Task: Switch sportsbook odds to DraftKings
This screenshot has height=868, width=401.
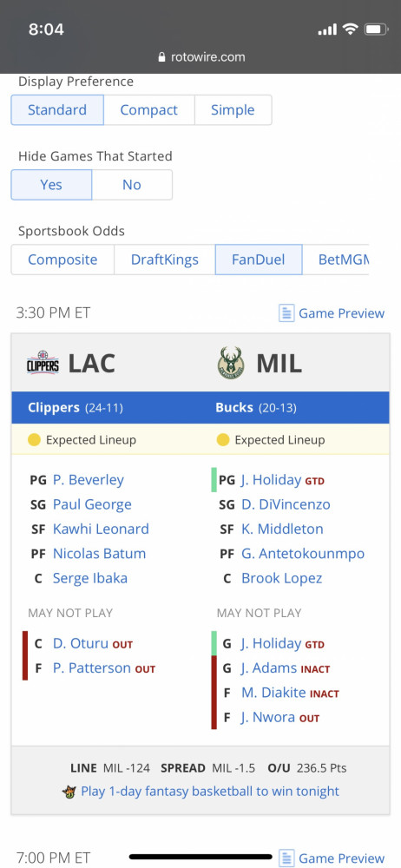Action: [x=165, y=260]
